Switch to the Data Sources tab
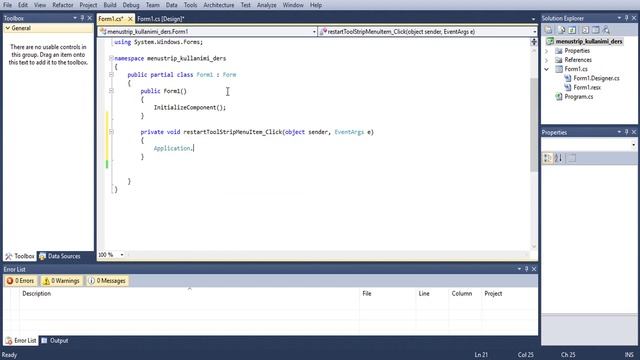Screen dimensions: 640x360 click(x=60, y=256)
